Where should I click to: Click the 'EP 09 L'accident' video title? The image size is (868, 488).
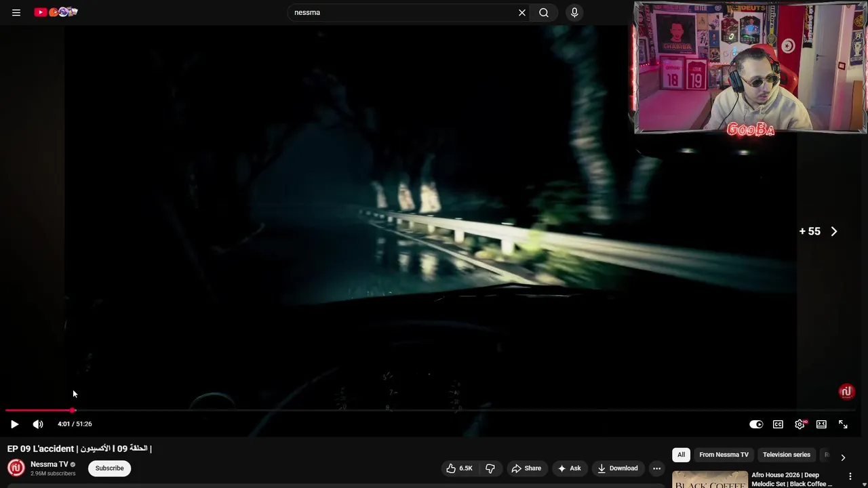click(x=79, y=449)
